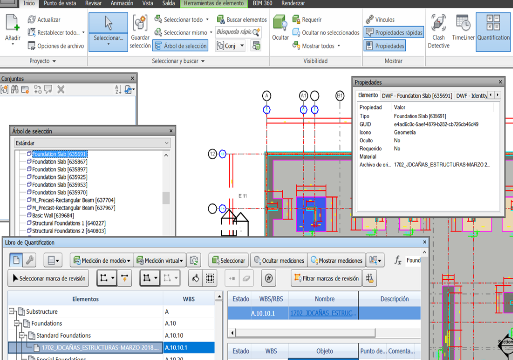This screenshot has height=360, width=513.
Task: Click Requerir in Visibilidad group
Action: (x=307, y=20)
